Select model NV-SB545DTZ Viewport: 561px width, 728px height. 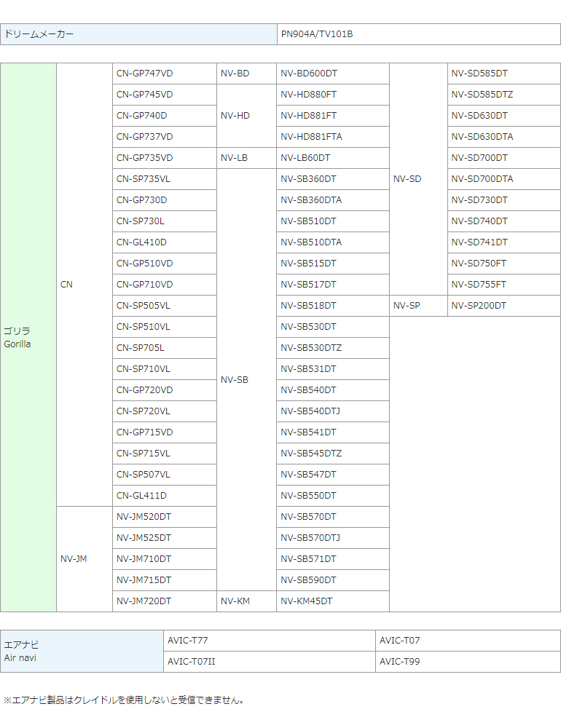click(333, 454)
